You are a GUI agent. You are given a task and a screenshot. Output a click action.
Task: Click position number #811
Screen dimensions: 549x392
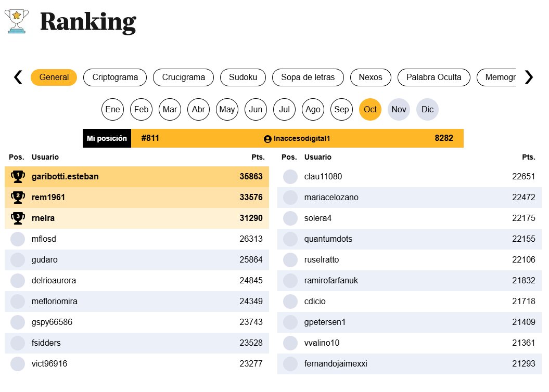[150, 138]
